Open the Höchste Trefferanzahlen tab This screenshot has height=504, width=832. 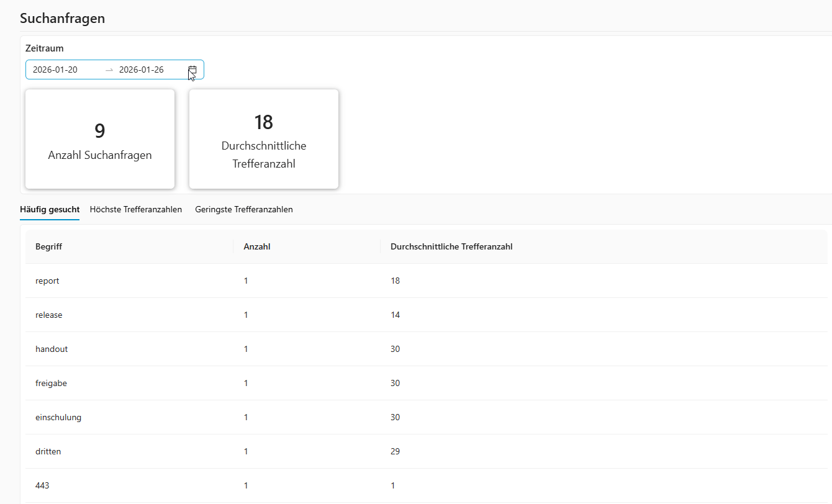coord(136,209)
